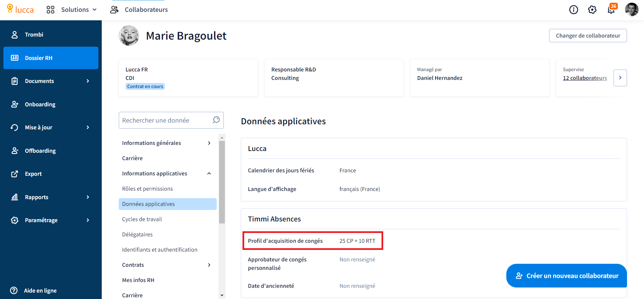Screen dimensions: 644x299
Task: Focus the Rechercher une donnée field
Action: 171,120
